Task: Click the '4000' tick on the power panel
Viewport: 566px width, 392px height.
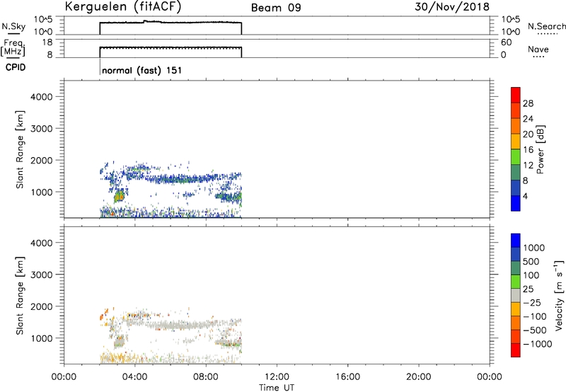Action: pyautogui.click(x=41, y=97)
